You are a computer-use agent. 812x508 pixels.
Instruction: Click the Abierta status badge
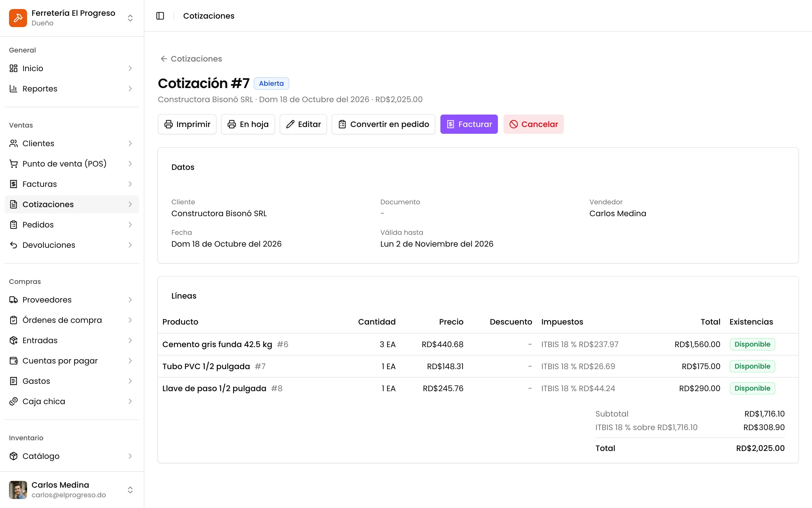click(x=271, y=83)
